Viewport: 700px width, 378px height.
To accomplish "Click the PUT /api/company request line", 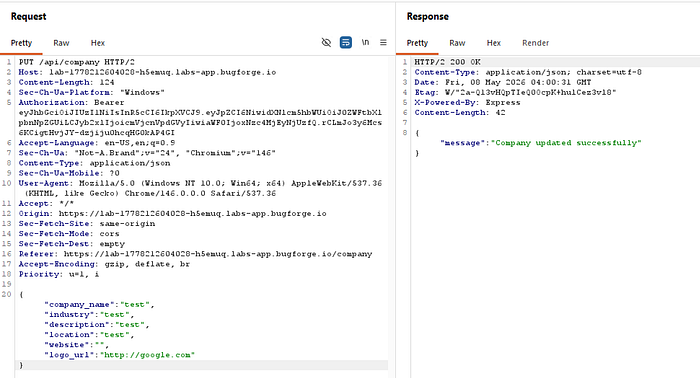I will point(76,62).
